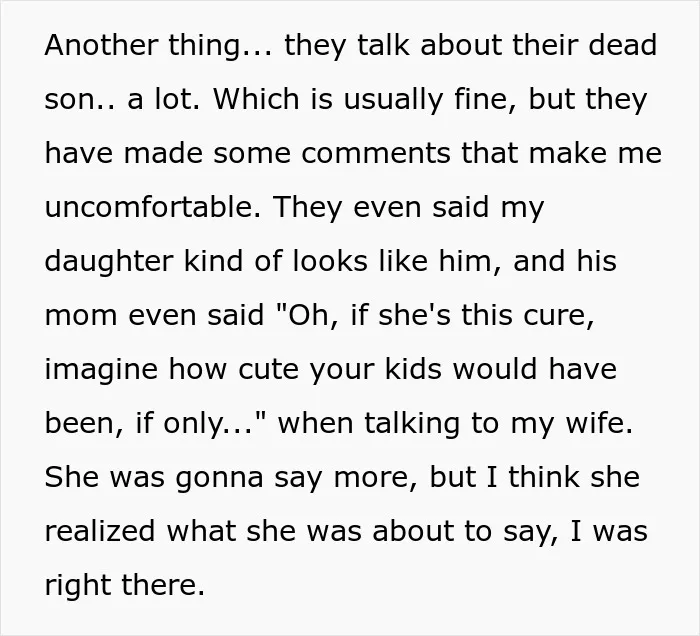700x636 pixels.
Task: Click the word "Another" at paragraph start
Action: (101, 45)
